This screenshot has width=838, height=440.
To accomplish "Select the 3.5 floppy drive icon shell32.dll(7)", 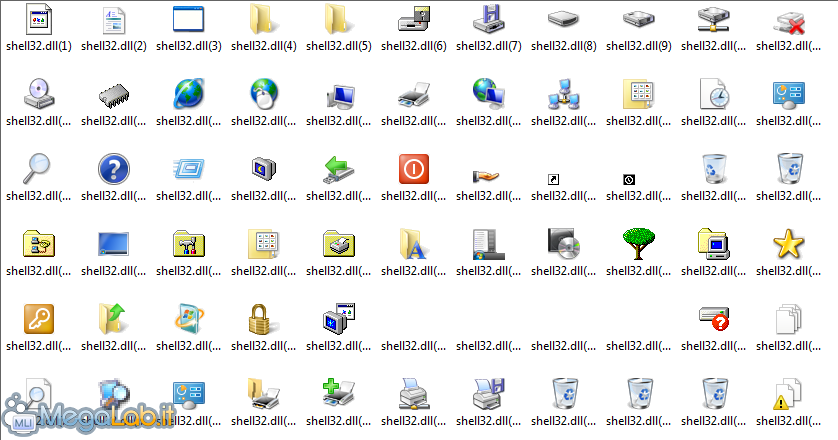I will [x=488, y=19].
